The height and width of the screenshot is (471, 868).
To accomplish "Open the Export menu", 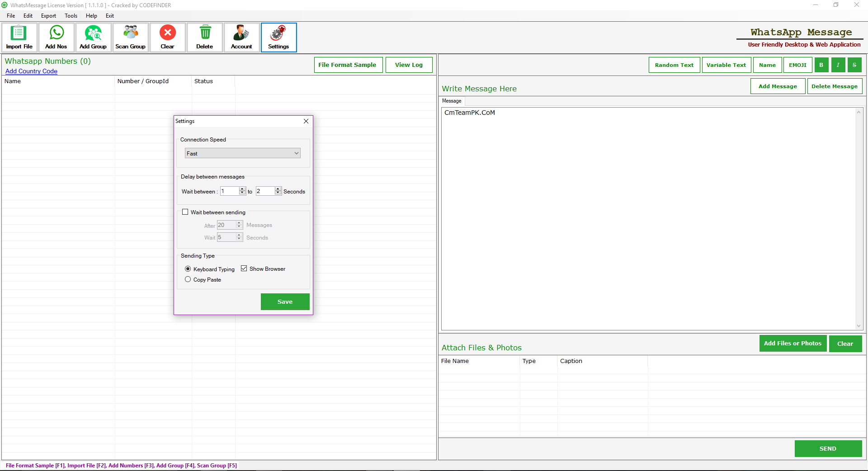I will click(48, 16).
